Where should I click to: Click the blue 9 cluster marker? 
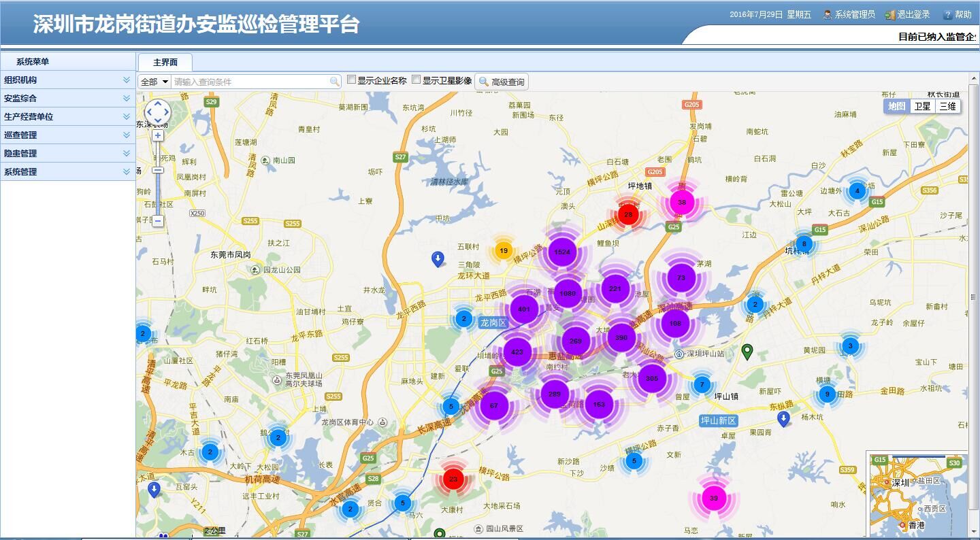pyautogui.click(x=827, y=394)
